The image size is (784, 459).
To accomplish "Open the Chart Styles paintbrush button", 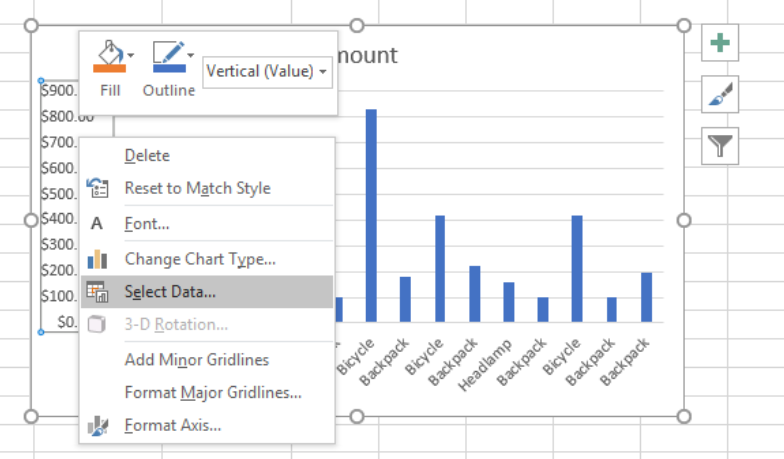I will pyautogui.click(x=720, y=94).
